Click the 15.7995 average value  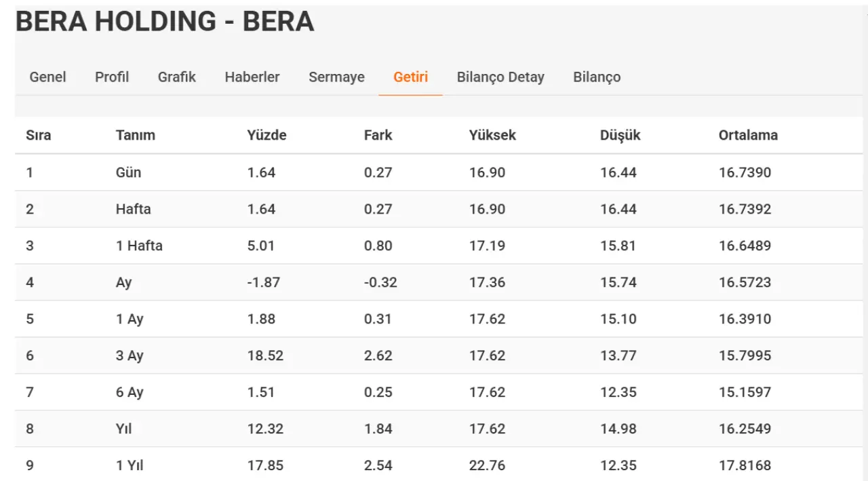[745, 355]
